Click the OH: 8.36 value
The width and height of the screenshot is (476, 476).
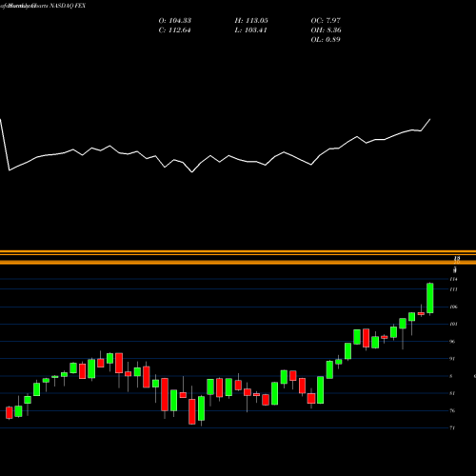[x=326, y=30]
